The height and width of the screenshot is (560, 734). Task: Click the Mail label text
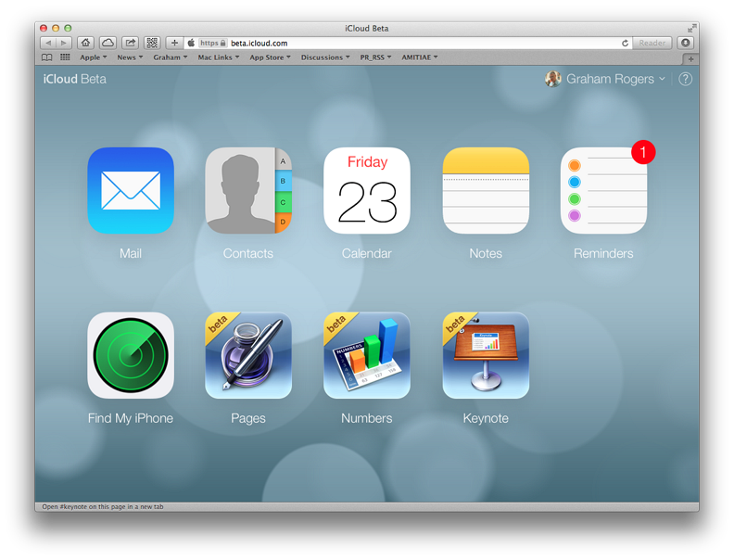pyautogui.click(x=131, y=253)
